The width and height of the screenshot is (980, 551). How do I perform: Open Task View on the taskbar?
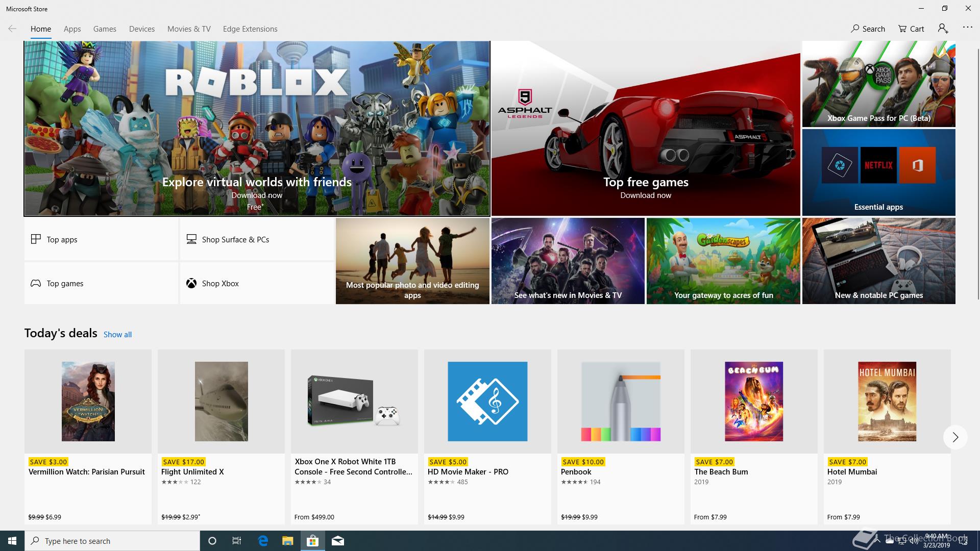coord(237,541)
